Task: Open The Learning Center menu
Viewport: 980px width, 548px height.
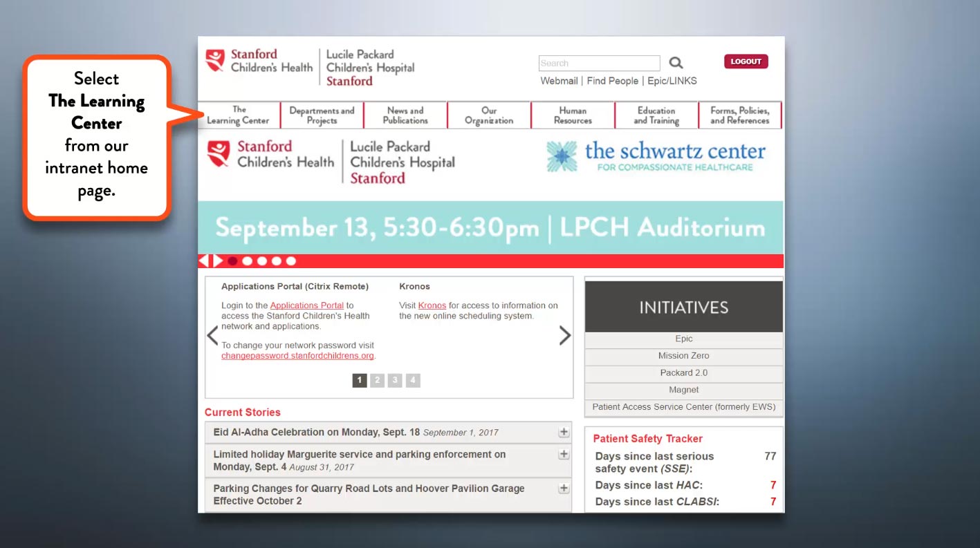Action: click(239, 115)
